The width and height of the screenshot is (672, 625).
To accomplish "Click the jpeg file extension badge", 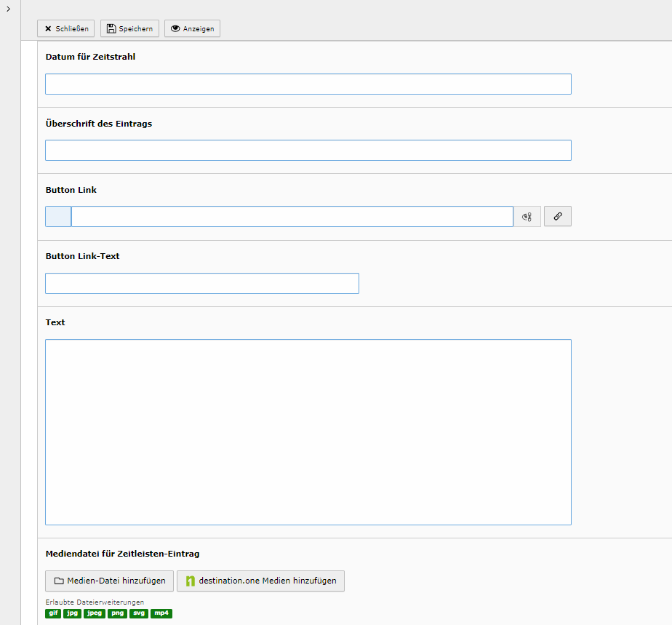I will click(95, 613).
